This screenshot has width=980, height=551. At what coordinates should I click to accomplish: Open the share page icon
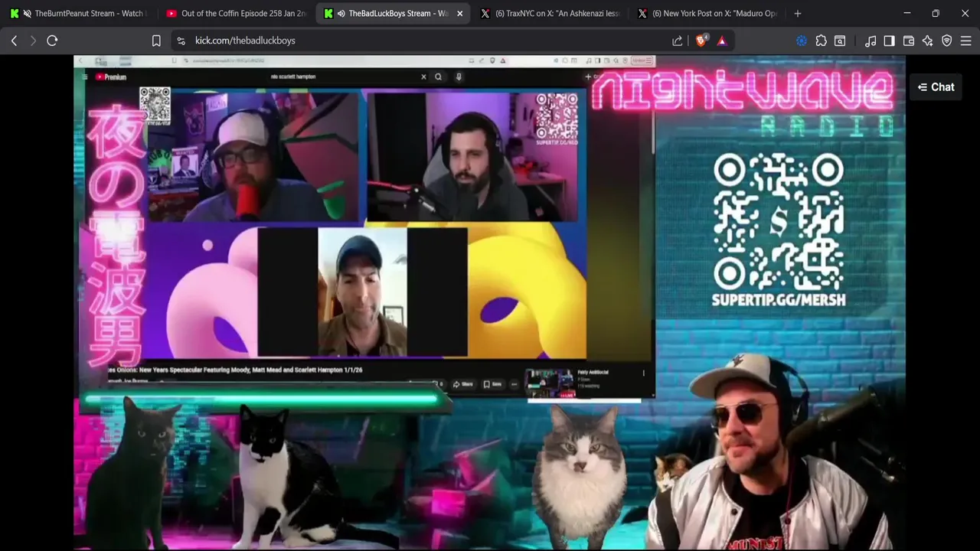[x=678, y=41]
